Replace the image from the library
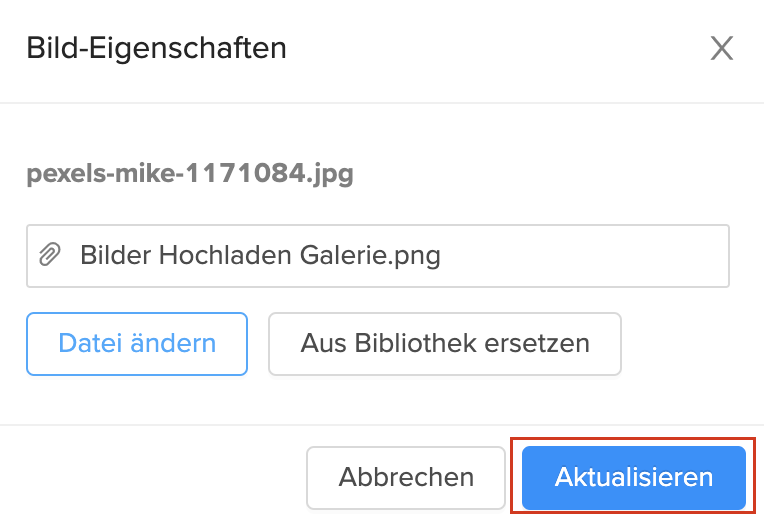 [x=445, y=344]
